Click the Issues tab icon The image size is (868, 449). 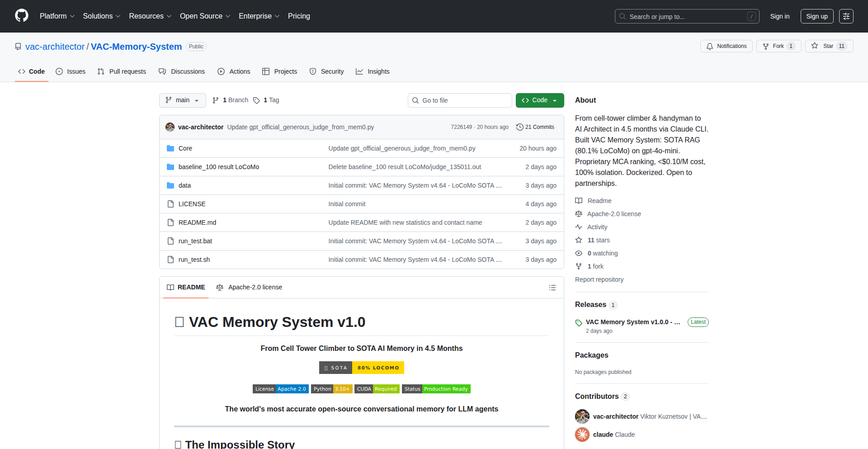coord(59,71)
